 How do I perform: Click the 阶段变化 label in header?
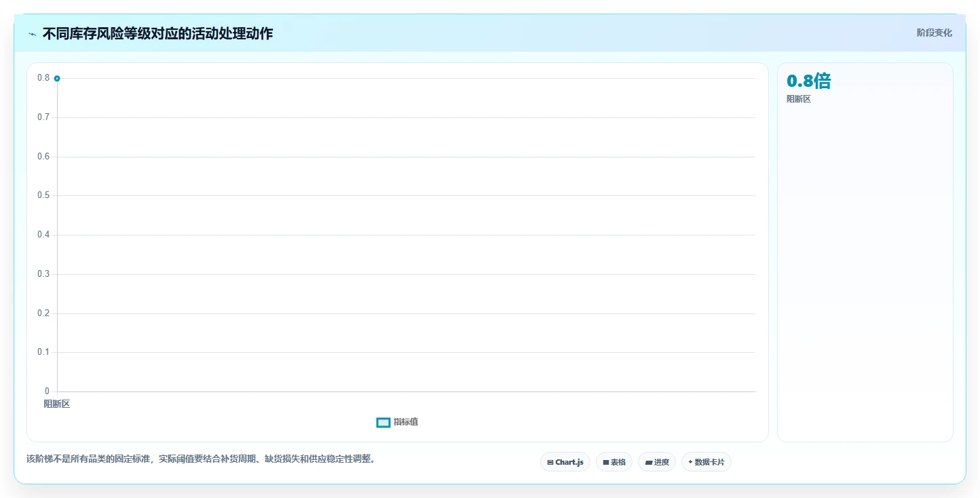click(x=935, y=33)
